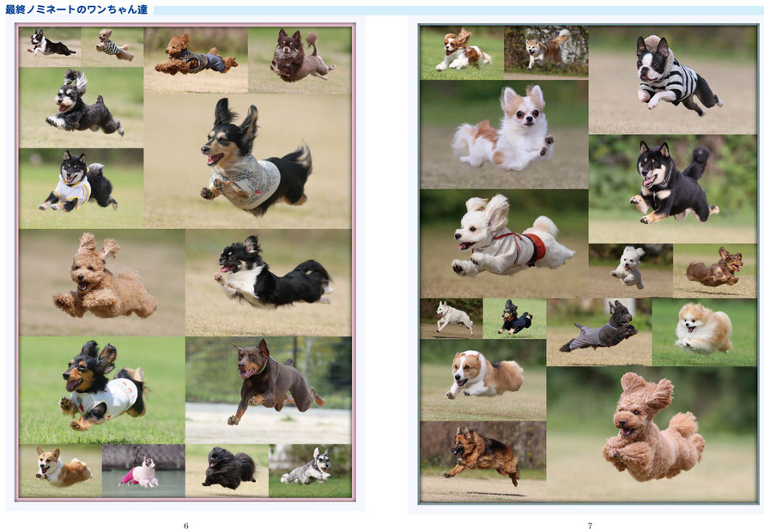Open the cream Pomeranian on grass photo
764x532 pixels.
(705, 332)
